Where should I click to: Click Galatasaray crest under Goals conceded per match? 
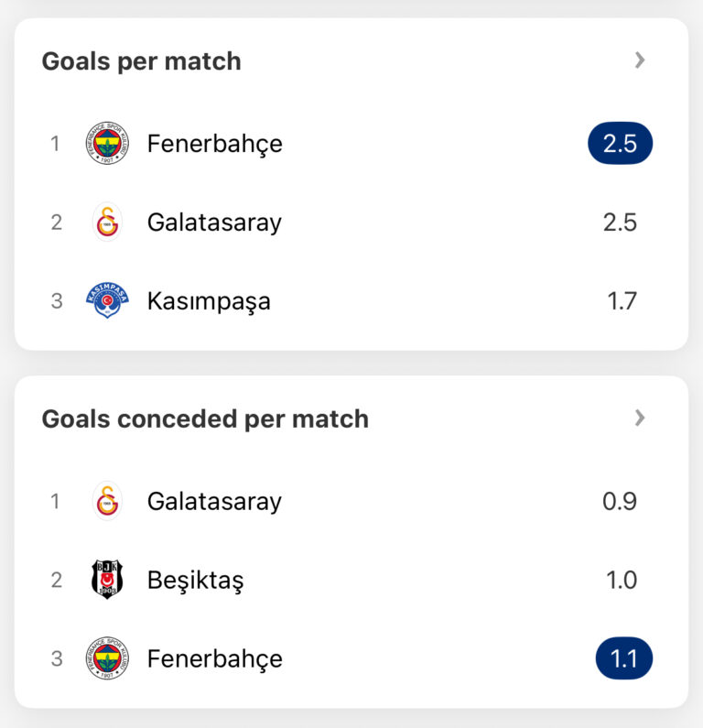pos(107,502)
